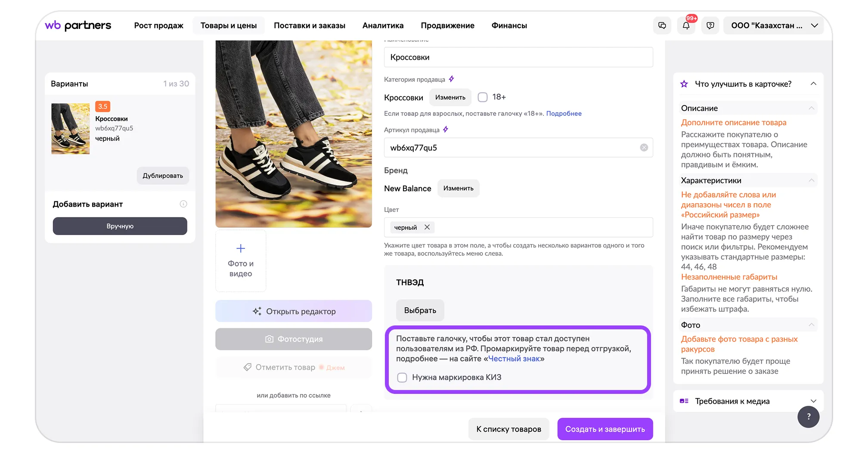Open the chat messages icon
The width and height of the screenshot is (868, 452).
click(662, 26)
